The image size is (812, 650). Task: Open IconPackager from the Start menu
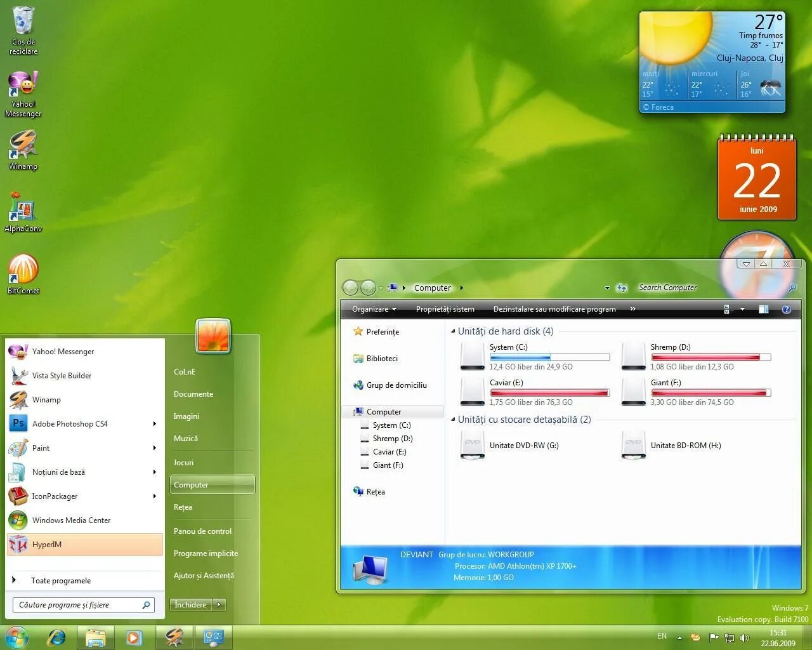(x=85, y=496)
